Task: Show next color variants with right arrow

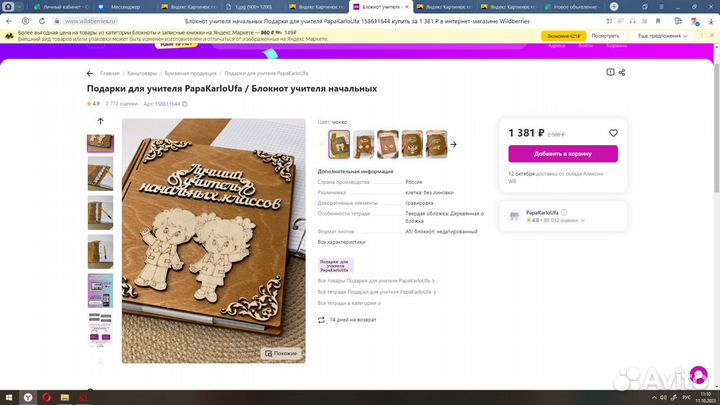Action: coord(454,144)
